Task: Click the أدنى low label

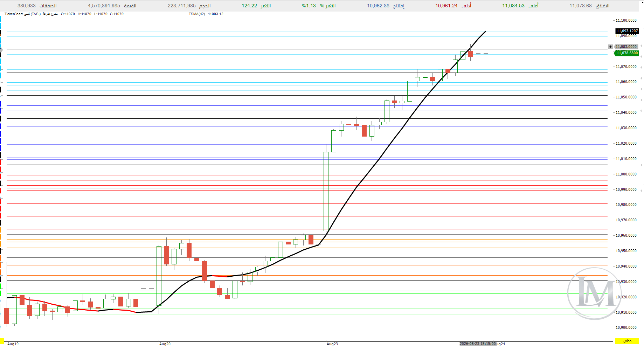Action: click(466, 6)
